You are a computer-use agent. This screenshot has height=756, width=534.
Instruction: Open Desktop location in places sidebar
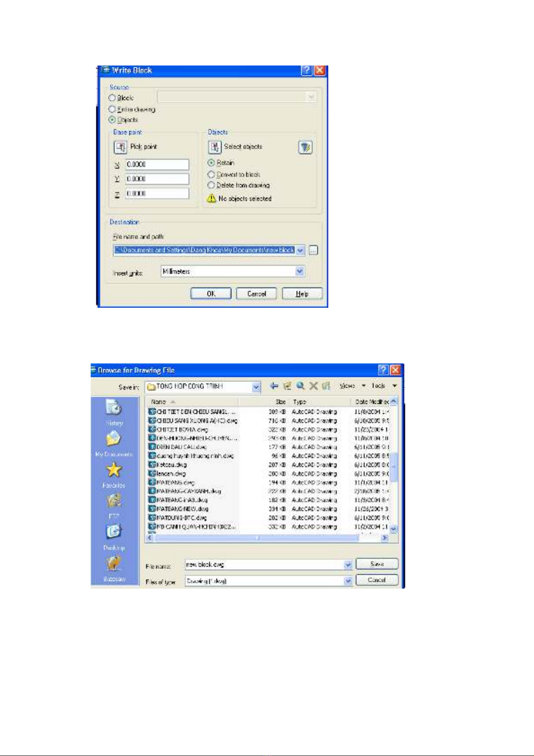click(114, 537)
